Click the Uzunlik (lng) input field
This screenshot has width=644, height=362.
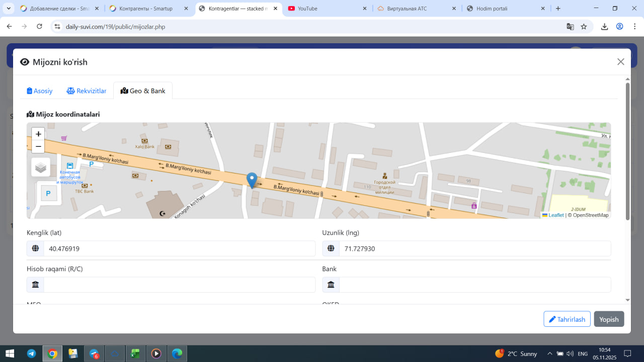point(475,248)
